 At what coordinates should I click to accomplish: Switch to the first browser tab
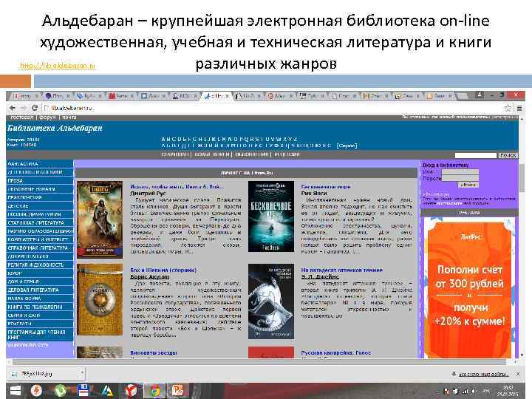click(25, 96)
